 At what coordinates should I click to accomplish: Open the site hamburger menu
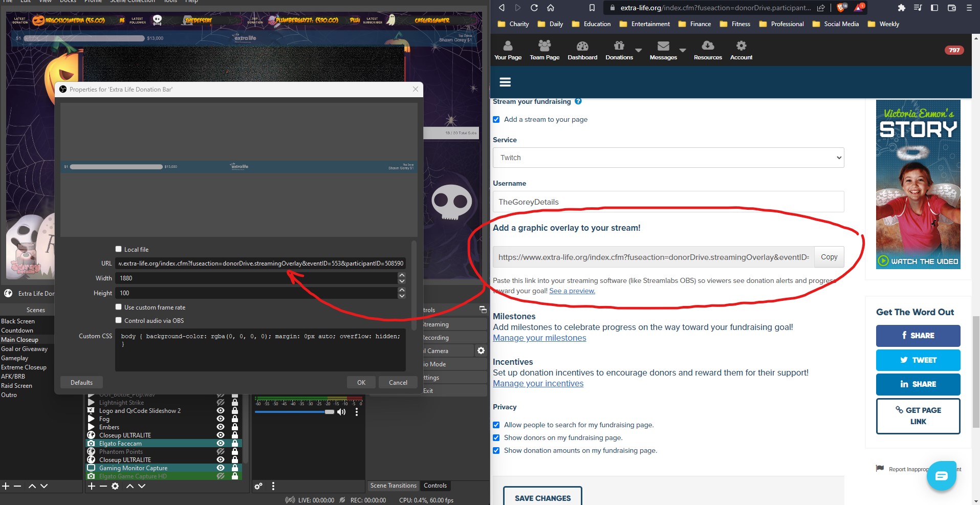505,82
